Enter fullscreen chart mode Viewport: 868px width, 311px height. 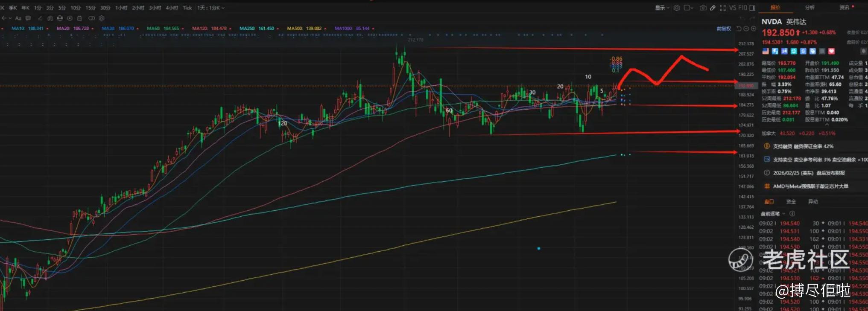click(x=722, y=8)
